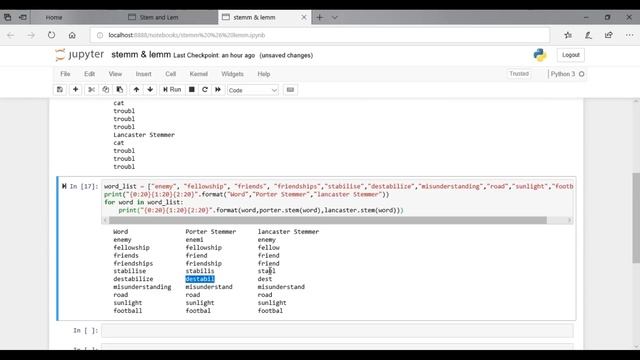Switch to the Home browser tab
This screenshot has height=360, width=640.
pyautogui.click(x=54, y=18)
